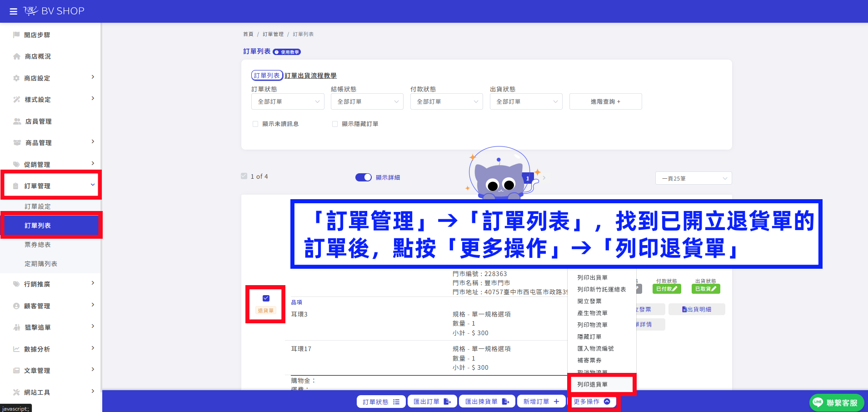868x412 pixels.
Task: Click the tag icon beside 促銷管理
Action: tap(16, 165)
